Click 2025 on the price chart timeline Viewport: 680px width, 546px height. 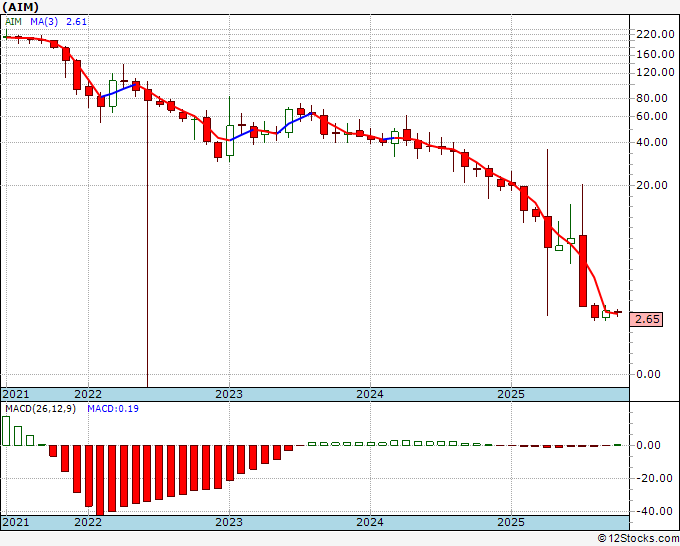[511, 394]
